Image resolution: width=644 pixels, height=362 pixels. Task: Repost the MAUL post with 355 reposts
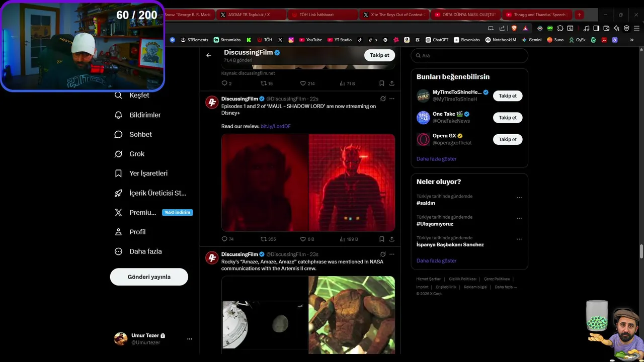coord(268,239)
